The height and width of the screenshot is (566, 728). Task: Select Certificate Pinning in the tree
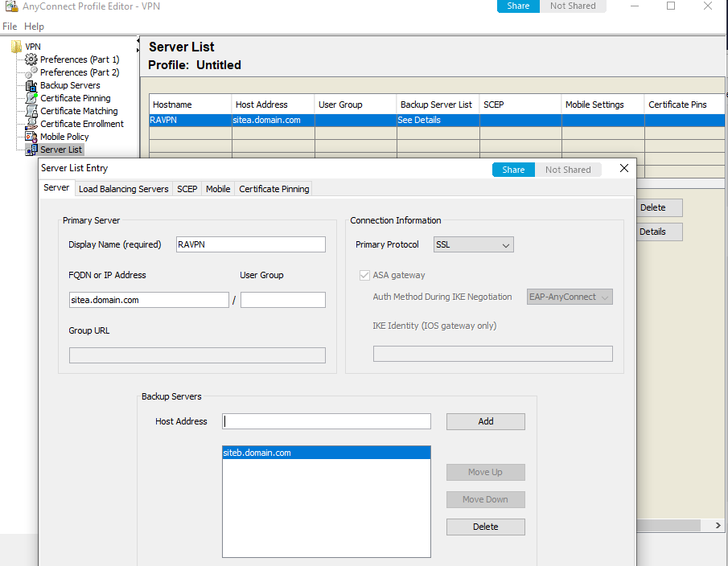76,98
